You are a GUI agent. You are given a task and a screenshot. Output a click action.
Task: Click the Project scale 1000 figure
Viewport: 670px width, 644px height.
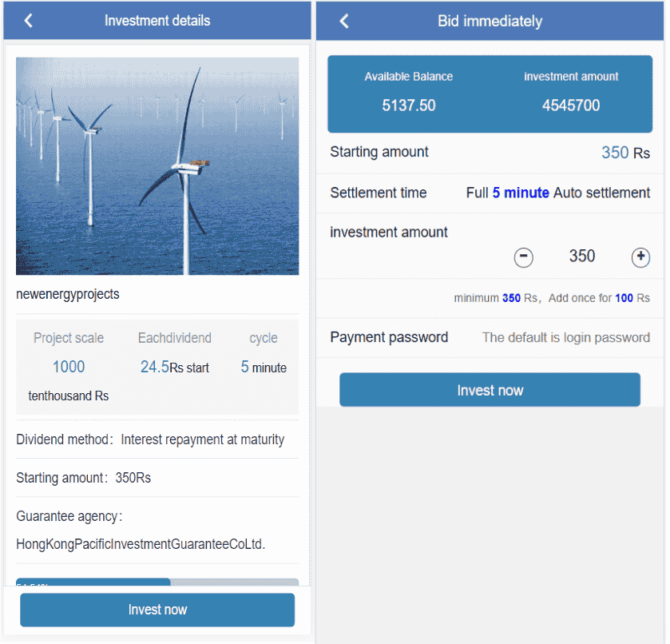pyautogui.click(x=69, y=367)
